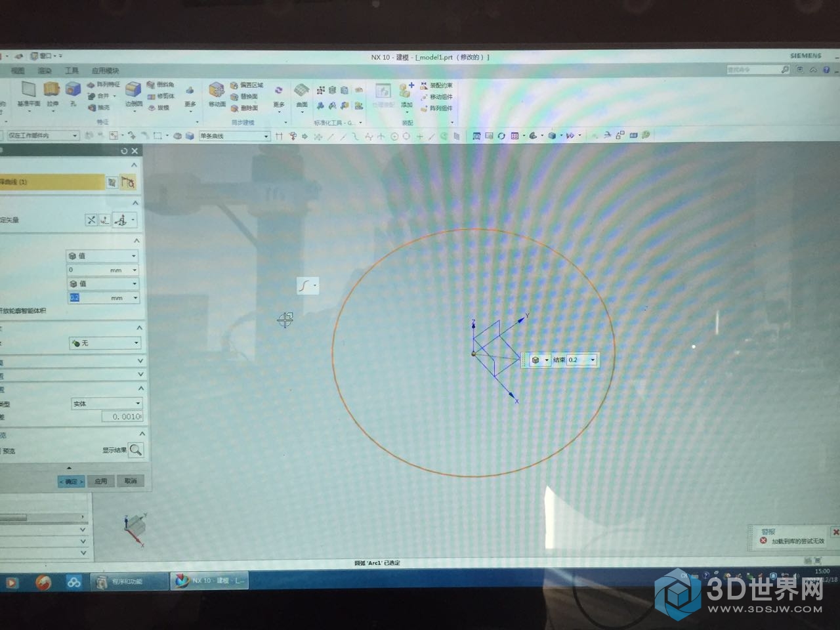Open the Render (渲染) ribbon tab
This screenshot has width=840, height=630.
pyautogui.click(x=45, y=71)
